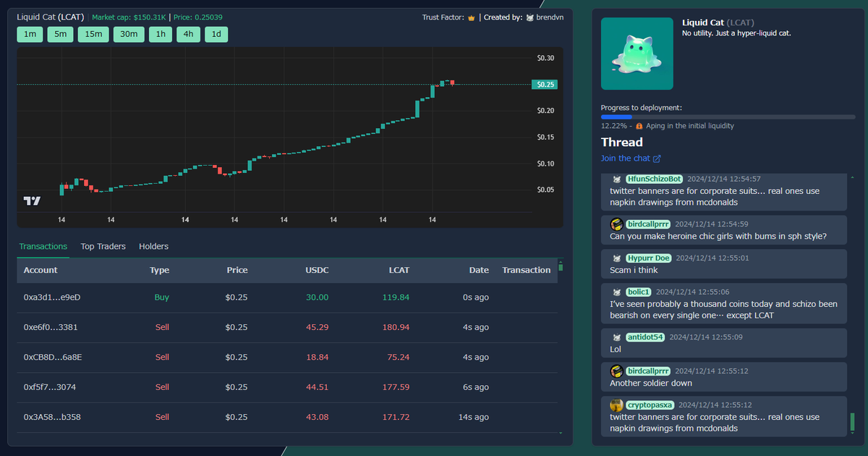The height and width of the screenshot is (456, 868).
Task: Click the Date column header
Action: point(479,270)
